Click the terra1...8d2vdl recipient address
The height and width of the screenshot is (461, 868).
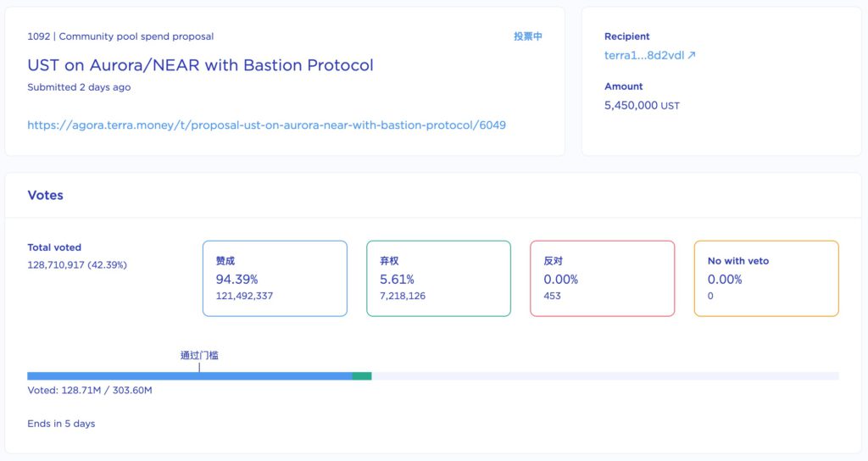pos(643,55)
